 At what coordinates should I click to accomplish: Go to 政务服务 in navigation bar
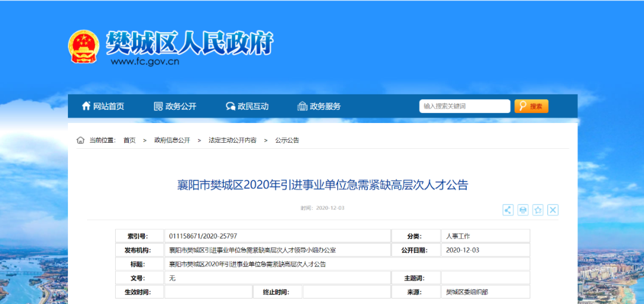pyautogui.click(x=325, y=106)
